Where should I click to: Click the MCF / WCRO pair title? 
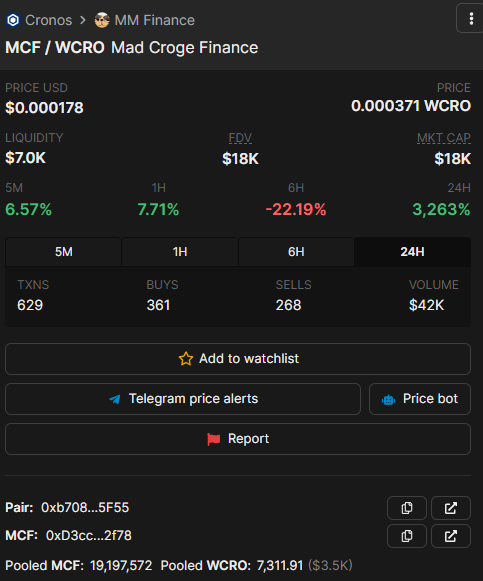coord(55,47)
